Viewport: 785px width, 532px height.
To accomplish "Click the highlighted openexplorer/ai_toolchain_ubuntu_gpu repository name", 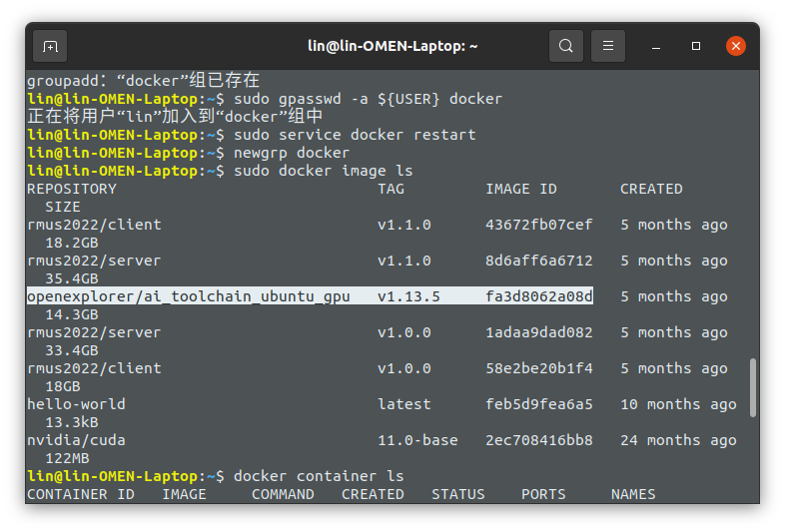I will pyautogui.click(x=188, y=296).
